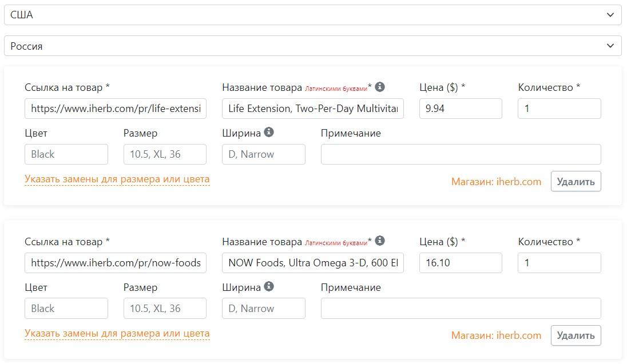Click info icon beside first product name label
The height and width of the screenshot is (364, 627).
click(x=380, y=87)
